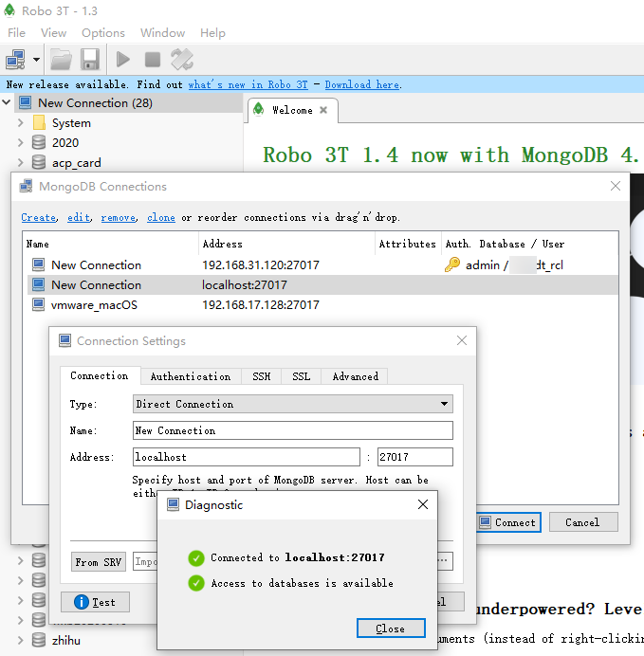644x656 pixels.
Task: Select the zhihu database icon
Action: [39, 640]
